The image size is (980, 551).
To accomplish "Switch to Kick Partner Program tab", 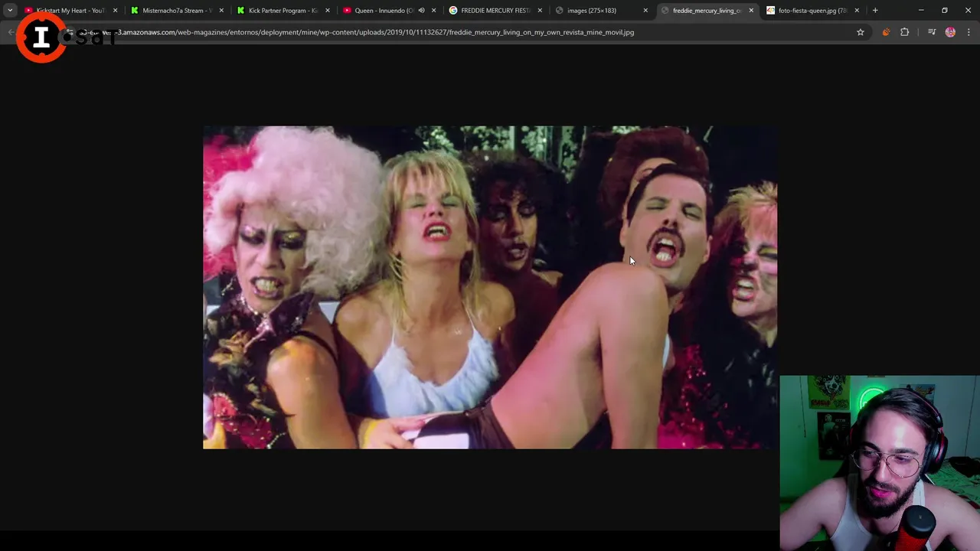I will click(282, 11).
